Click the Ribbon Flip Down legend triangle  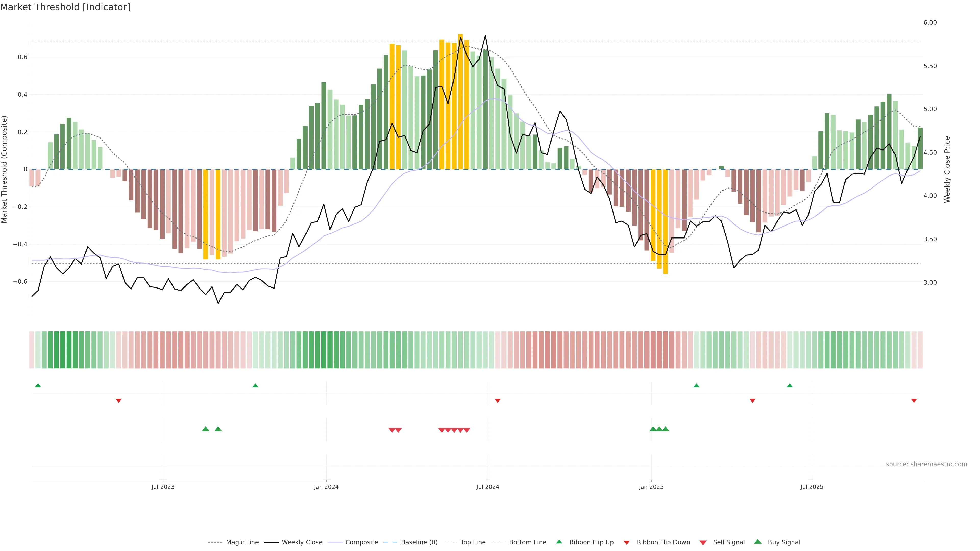[x=627, y=542]
